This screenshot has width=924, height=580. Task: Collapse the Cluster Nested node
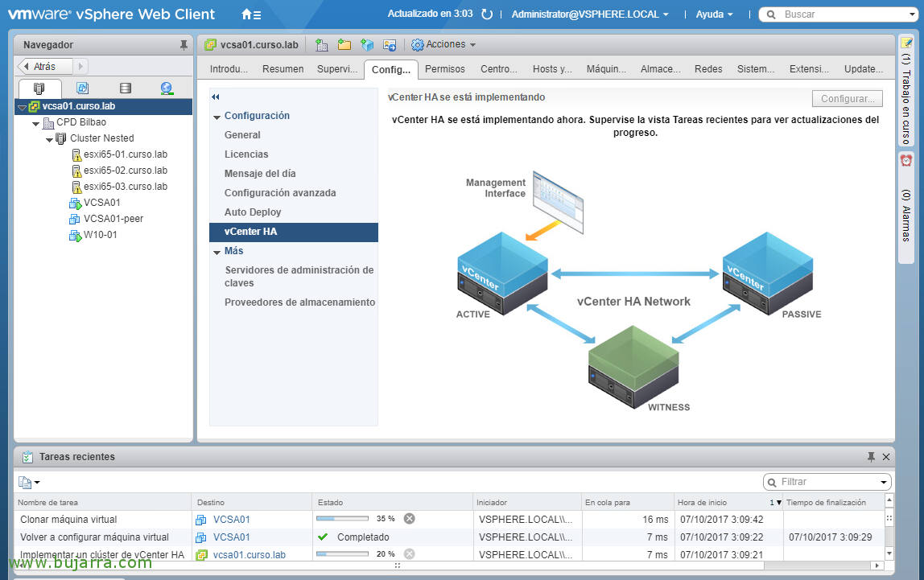50,139
